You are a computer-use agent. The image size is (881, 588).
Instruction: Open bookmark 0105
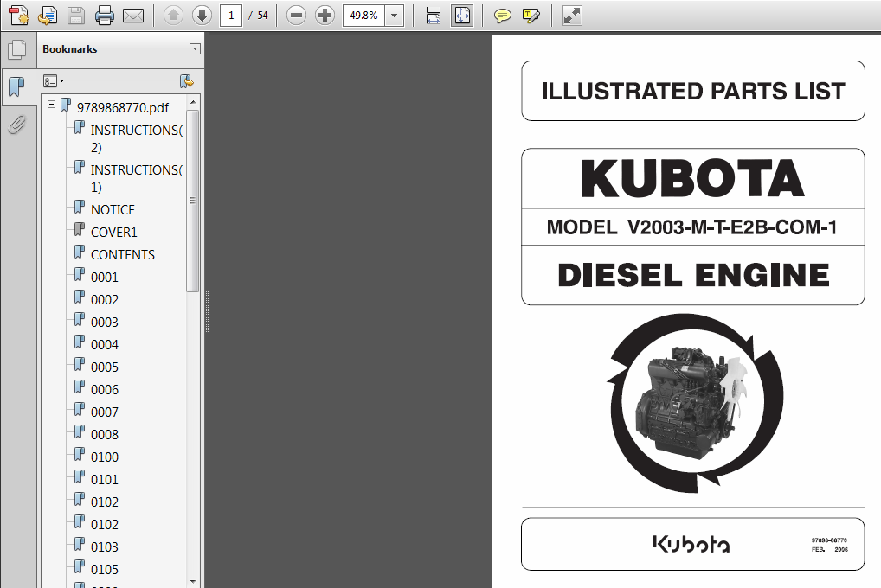(105, 569)
